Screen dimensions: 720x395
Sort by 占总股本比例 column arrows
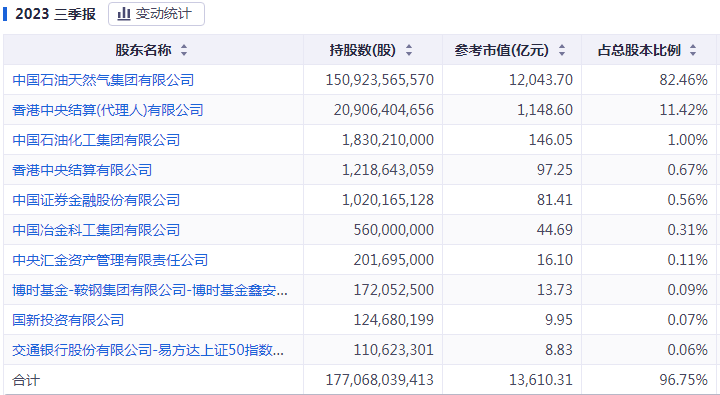[x=693, y=50]
